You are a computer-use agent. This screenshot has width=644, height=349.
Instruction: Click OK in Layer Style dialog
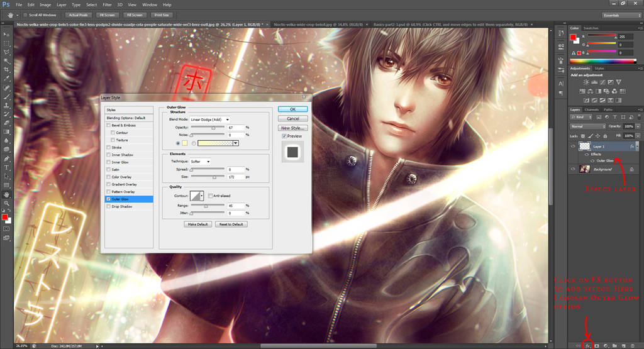tap(293, 109)
